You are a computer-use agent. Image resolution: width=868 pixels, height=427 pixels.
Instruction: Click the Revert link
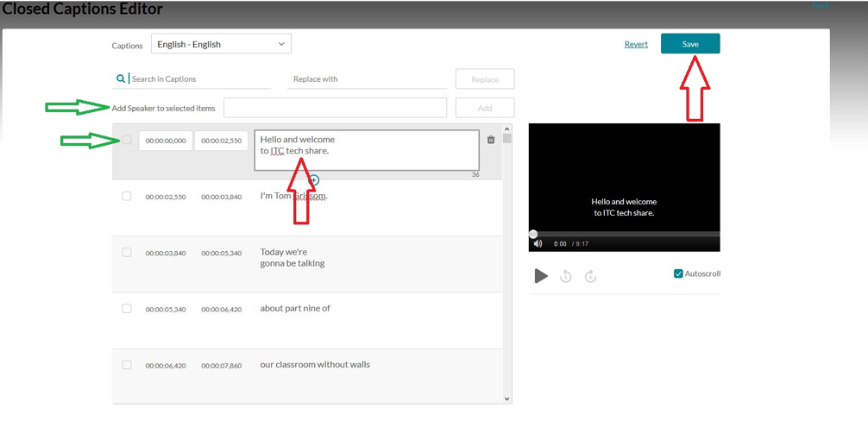[x=636, y=44]
